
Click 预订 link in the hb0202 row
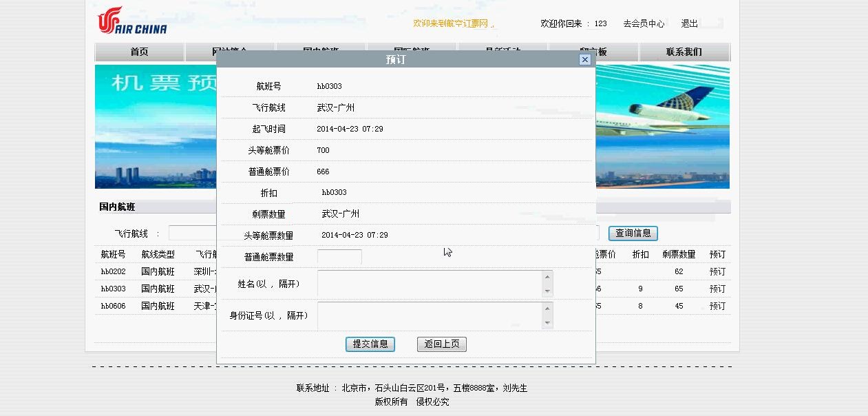[x=718, y=272]
